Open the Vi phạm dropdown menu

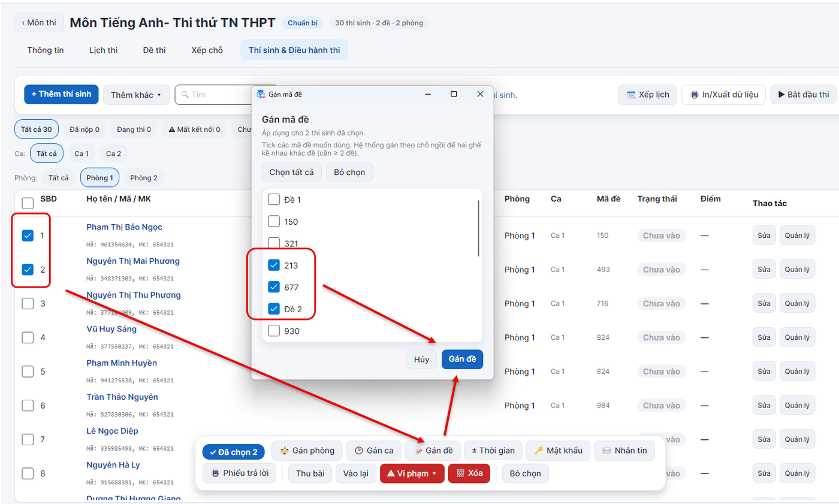pyautogui.click(x=412, y=473)
